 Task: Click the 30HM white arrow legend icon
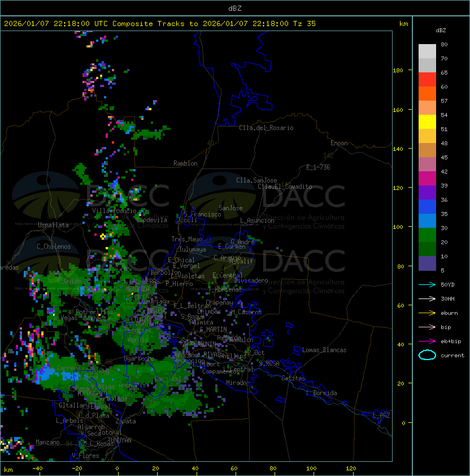click(x=427, y=298)
